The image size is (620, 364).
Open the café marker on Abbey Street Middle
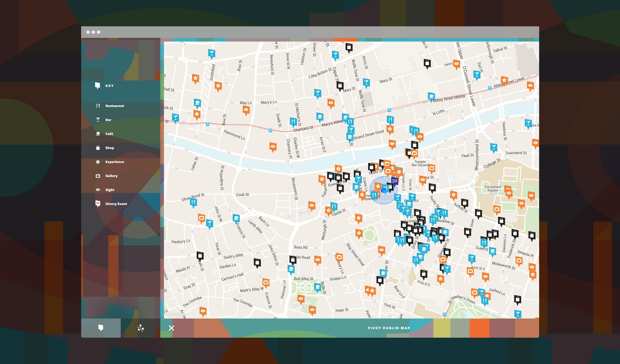(431, 97)
